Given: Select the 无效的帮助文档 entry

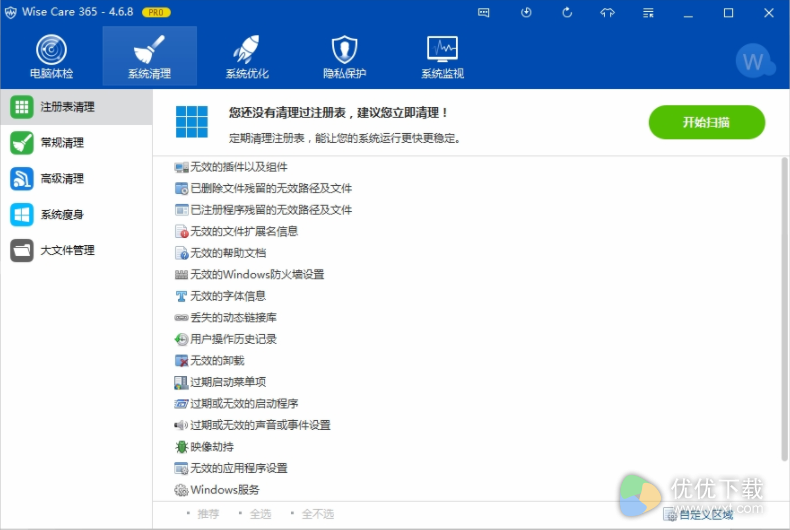Looking at the screenshot, I should (228, 253).
